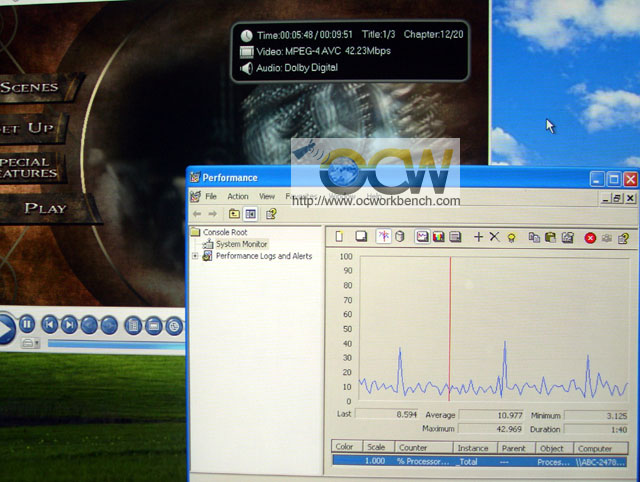This screenshot has height=482, width=640.
Task: Open the counter Properties icon
Action: point(568,237)
